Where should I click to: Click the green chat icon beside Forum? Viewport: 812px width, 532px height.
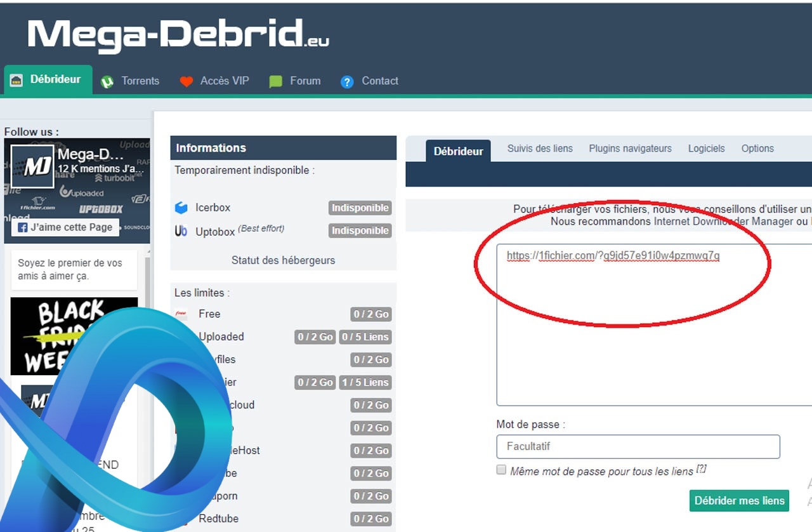(x=275, y=82)
